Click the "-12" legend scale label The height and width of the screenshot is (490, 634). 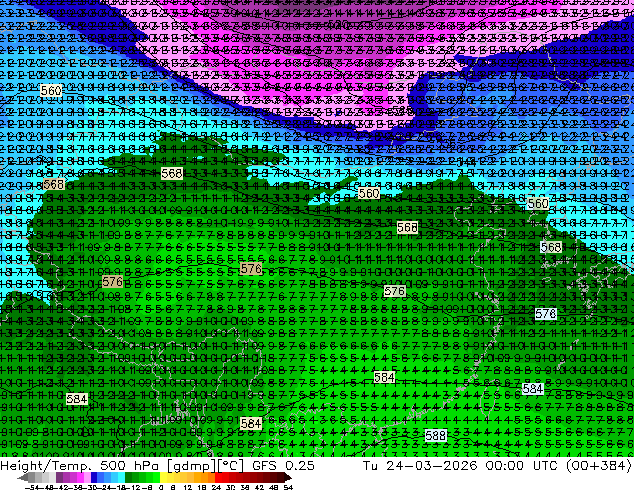133,487
